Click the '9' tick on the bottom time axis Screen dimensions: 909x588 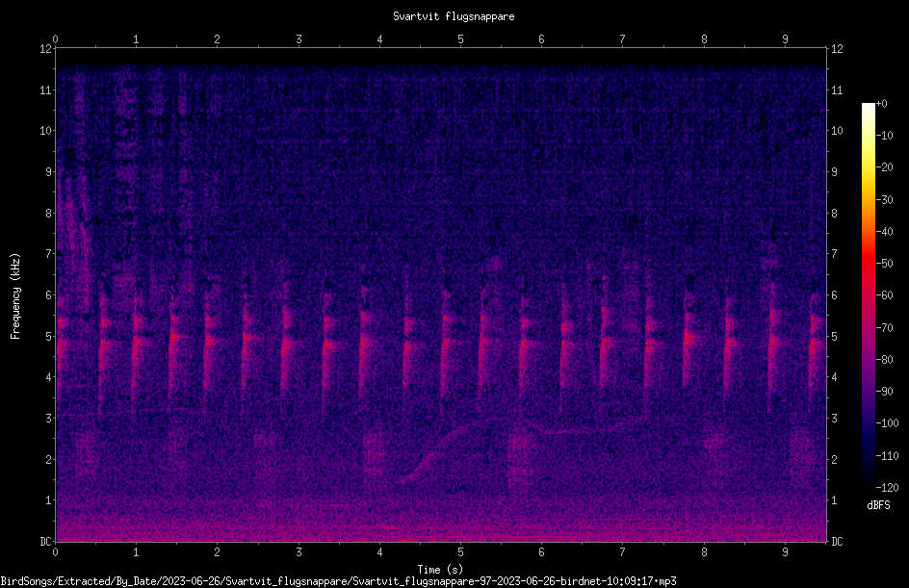click(x=785, y=552)
